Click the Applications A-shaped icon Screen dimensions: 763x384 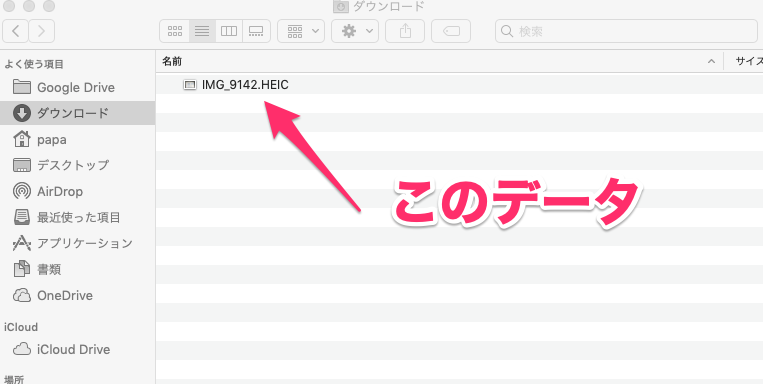(21, 243)
